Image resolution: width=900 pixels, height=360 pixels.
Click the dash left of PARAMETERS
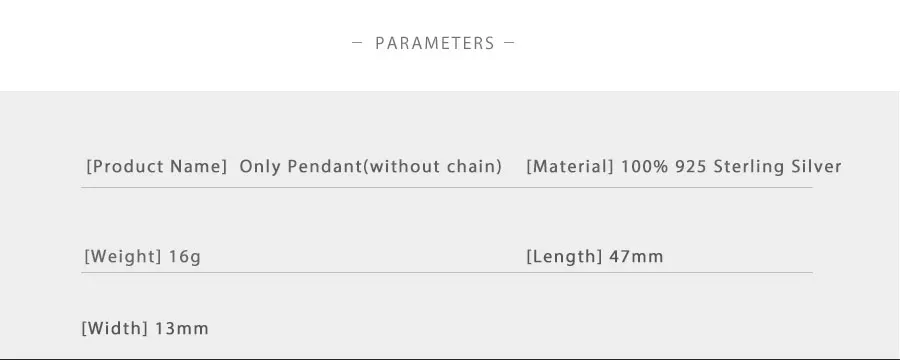(357, 42)
